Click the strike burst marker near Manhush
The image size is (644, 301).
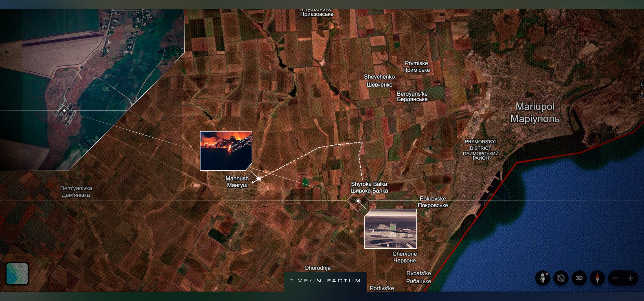click(x=259, y=179)
